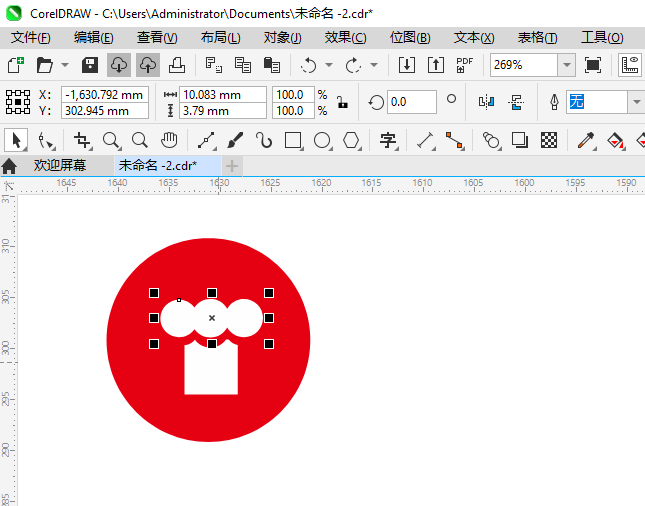Click the cloud upload icon

[x=148, y=65]
